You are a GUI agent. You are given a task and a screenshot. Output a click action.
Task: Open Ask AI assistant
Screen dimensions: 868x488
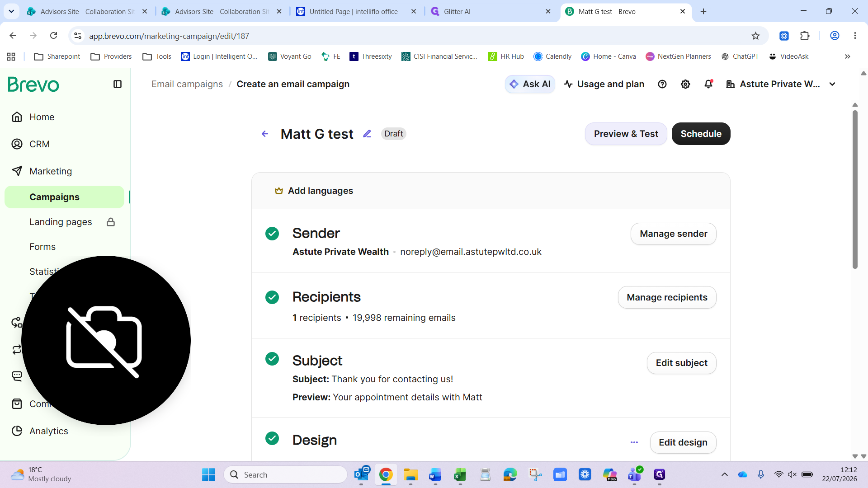point(530,84)
